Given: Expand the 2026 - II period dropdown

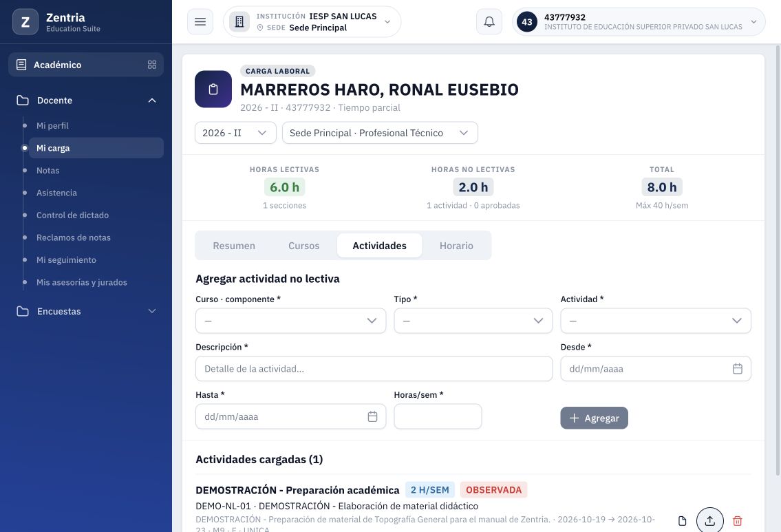Looking at the screenshot, I should coord(235,133).
